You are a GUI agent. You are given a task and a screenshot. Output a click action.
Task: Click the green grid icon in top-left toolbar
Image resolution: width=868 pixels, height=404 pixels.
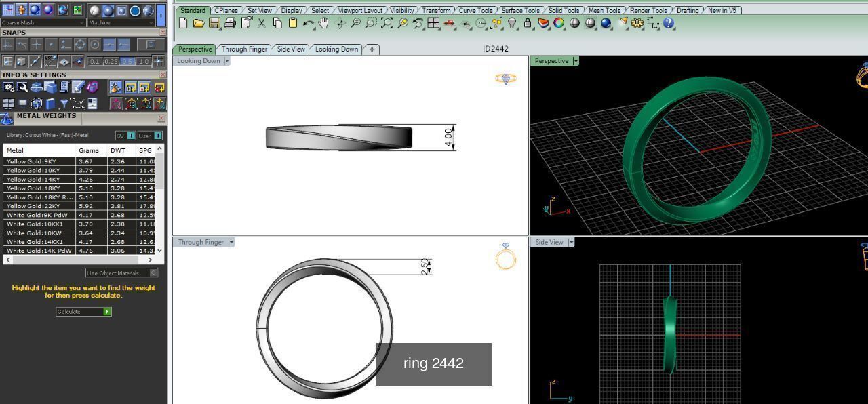pyautogui.click(x=78, y=10)
